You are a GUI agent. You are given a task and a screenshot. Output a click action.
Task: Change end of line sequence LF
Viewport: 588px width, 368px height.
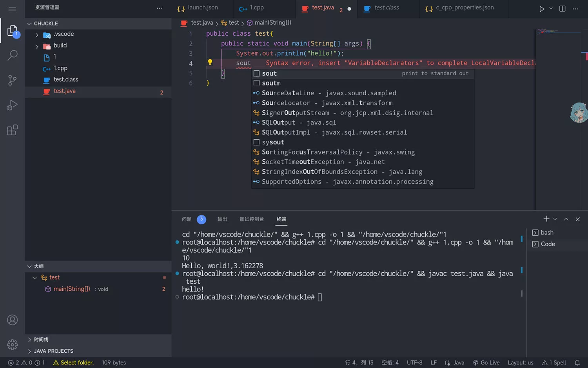[x=434, y=363]
